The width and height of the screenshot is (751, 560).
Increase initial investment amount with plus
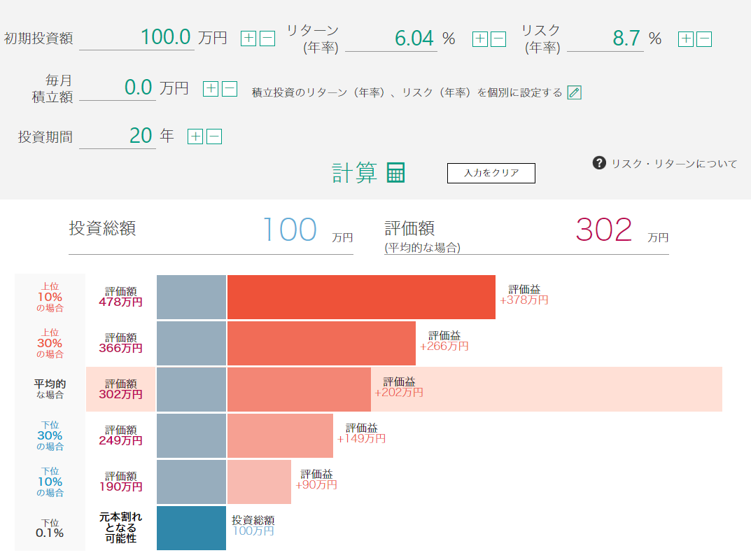pyautogui.click(x=248, y=38)
